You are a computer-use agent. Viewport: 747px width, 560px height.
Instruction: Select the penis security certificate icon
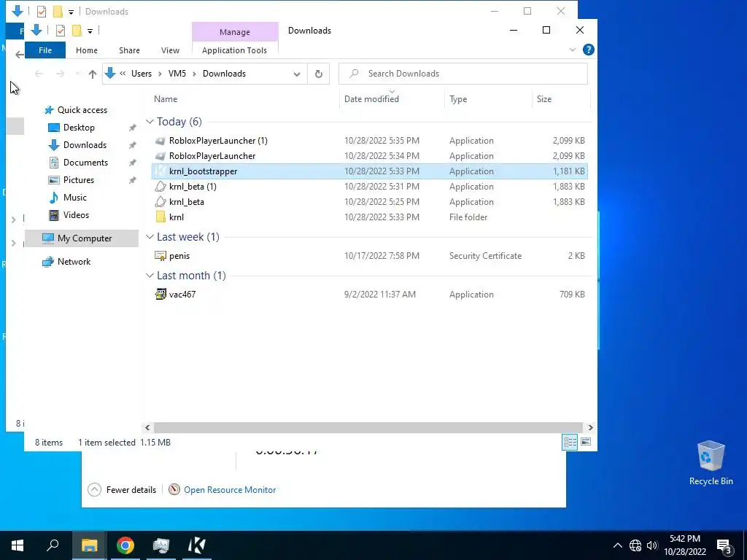tap(160, 256)
